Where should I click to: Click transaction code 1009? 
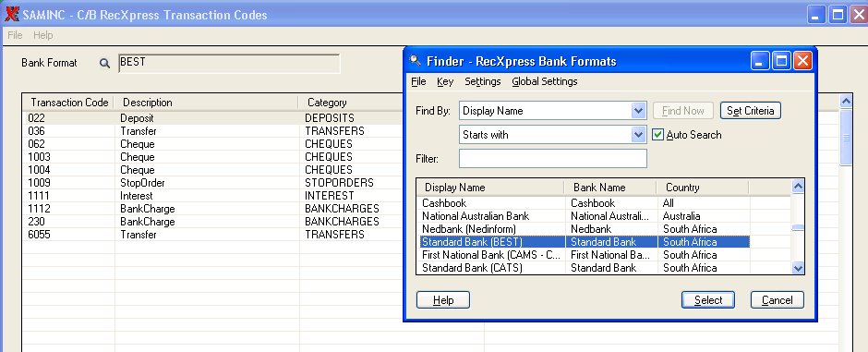click(x=39, y=183)
